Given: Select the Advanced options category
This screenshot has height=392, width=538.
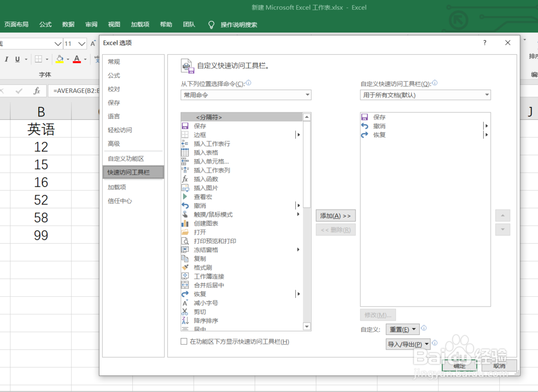Looking at the screenshot, I should pyautogui.click(x=133, y=144).
